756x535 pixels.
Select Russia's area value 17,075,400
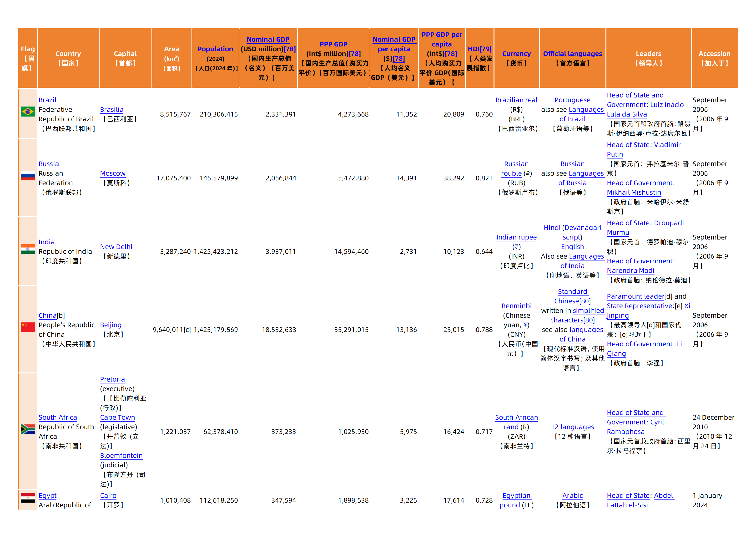click(x=173, y=178)
